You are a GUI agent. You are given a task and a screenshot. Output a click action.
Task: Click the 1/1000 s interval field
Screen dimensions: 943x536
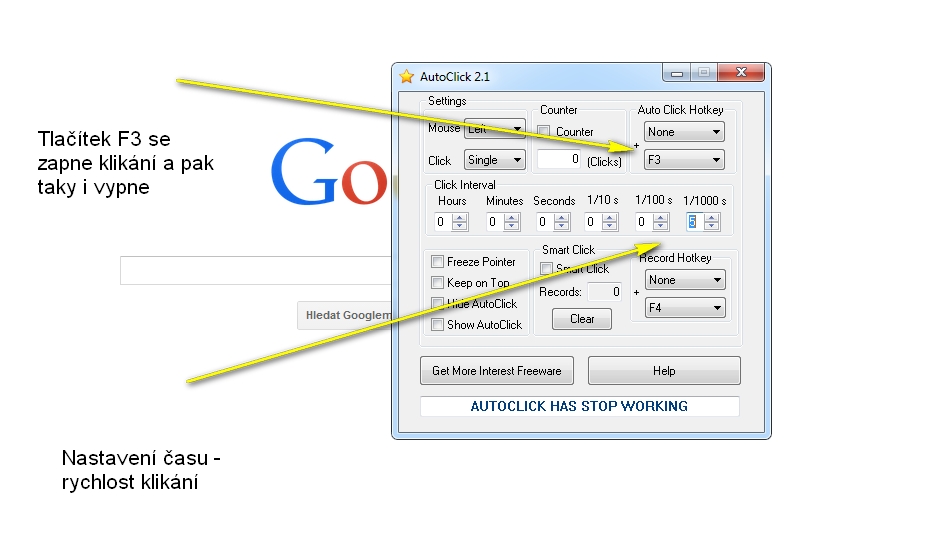coord(695,222)
